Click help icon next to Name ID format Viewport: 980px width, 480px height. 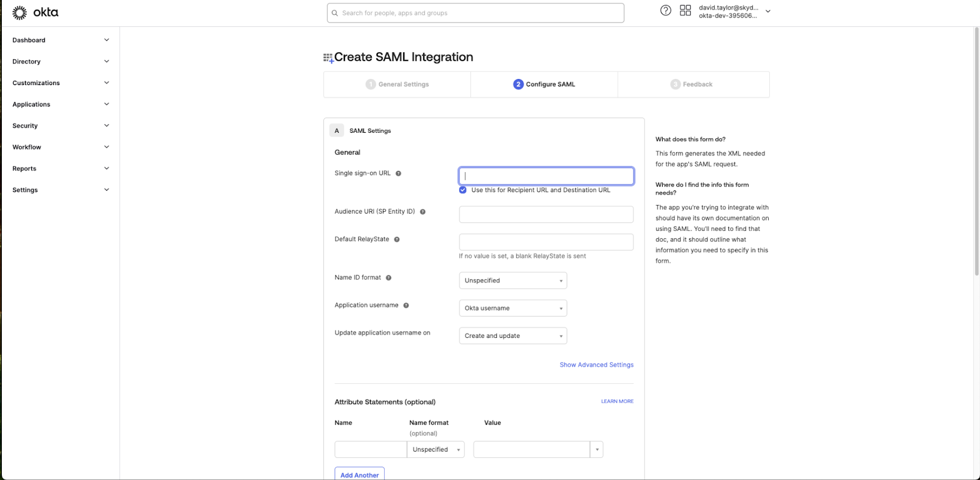point(388,278)
